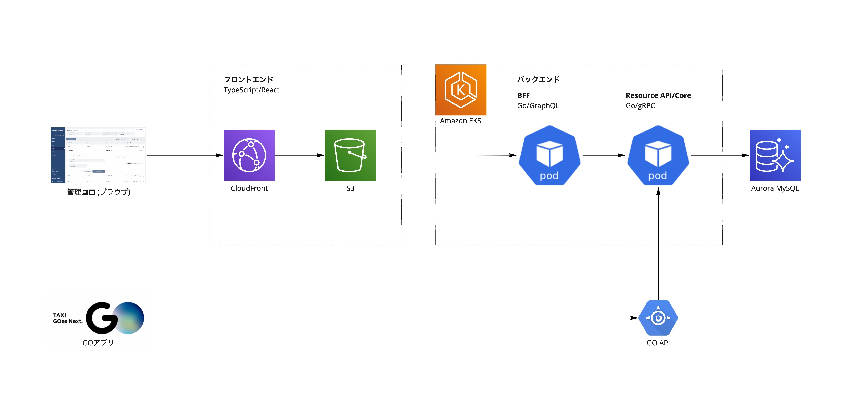This screenshot has width=868, height=398.
Task: Select the Resource API/Core pod icon
Action: (658, 155)
